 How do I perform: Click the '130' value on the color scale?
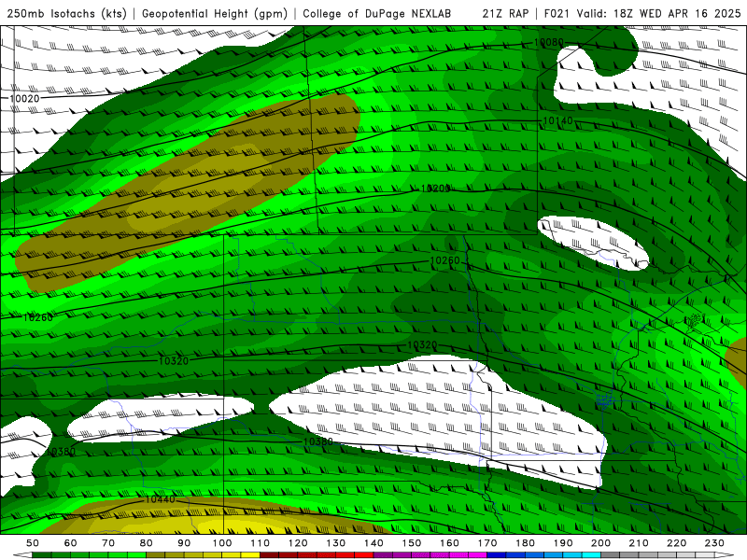tap(336, 543)
